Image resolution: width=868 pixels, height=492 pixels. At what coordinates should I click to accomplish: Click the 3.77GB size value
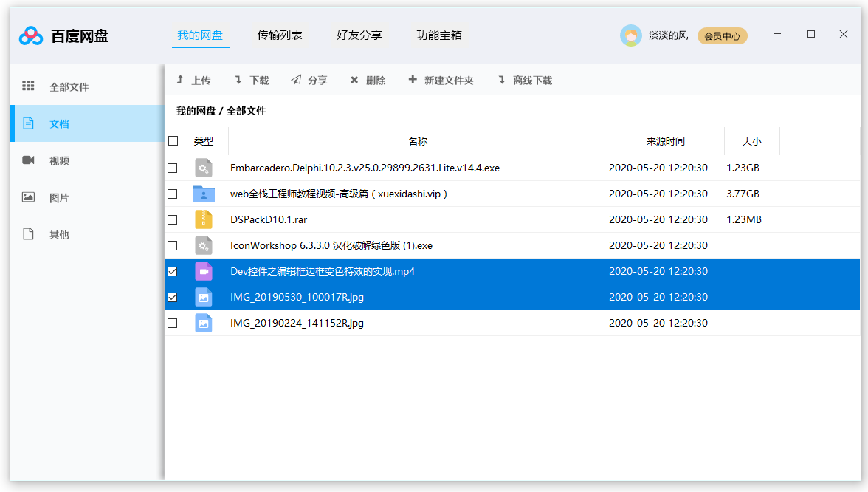pyautogui.click(x=743, y=194)
